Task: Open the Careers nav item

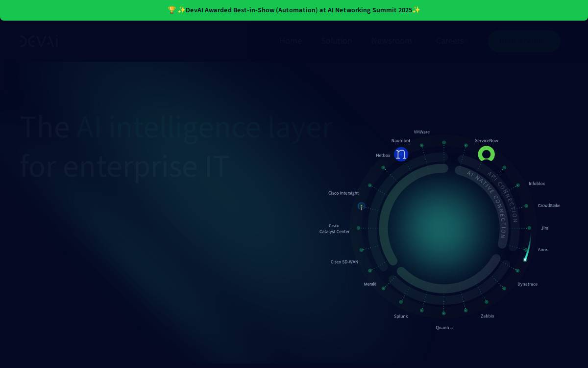Action: [450, 41]
